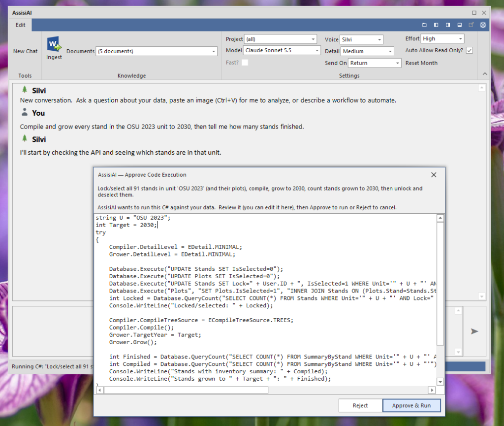Click the Ingest label button
Screen dimensions: 504x426
point(54,57)
